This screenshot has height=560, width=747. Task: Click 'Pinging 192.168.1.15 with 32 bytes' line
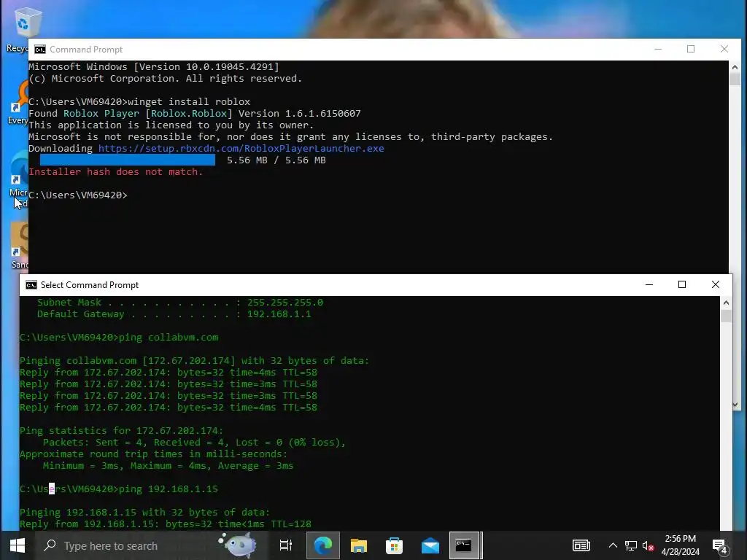pos(145,513)
